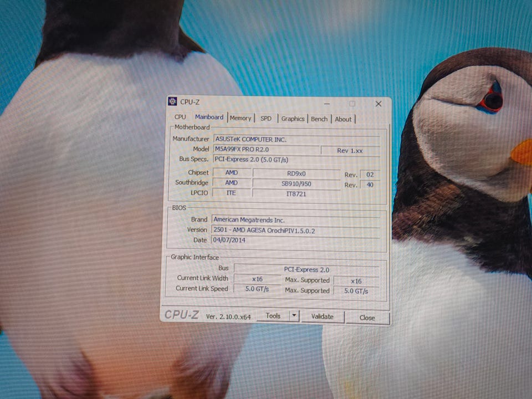Click the Close button at bottom
Viewport: 532px width, 399px height.
pyautogui.click(x=367, y=318)
